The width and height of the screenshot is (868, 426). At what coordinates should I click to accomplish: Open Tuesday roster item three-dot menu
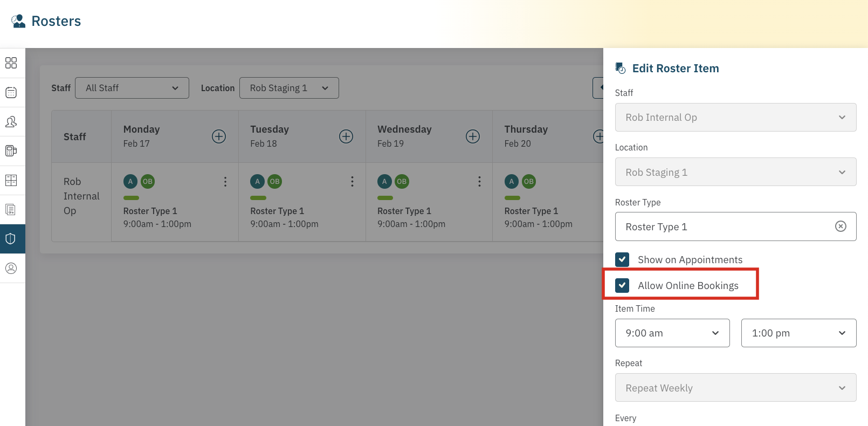point(352,182)
